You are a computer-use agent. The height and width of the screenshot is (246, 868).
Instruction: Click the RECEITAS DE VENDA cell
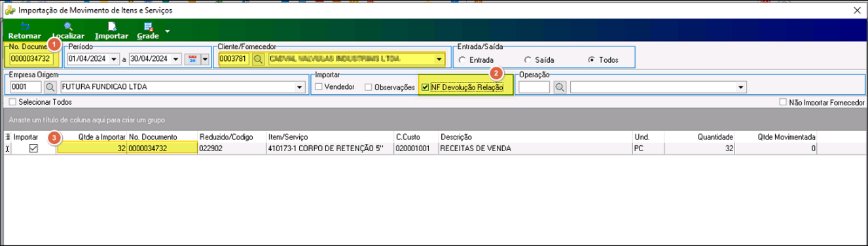535,149
